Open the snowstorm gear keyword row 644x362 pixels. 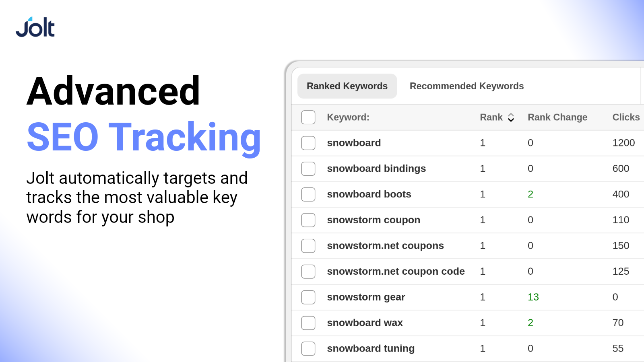[468, 297]
